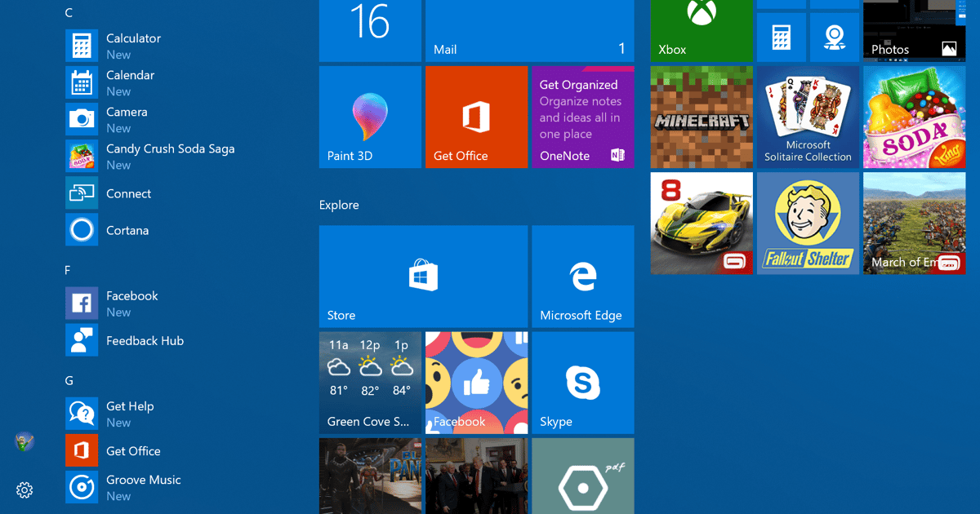Image resolution: width=980 pixels, height=514 pixels.
Task: Open the Store tile under Explore
Action: click(x=423, y=276)
